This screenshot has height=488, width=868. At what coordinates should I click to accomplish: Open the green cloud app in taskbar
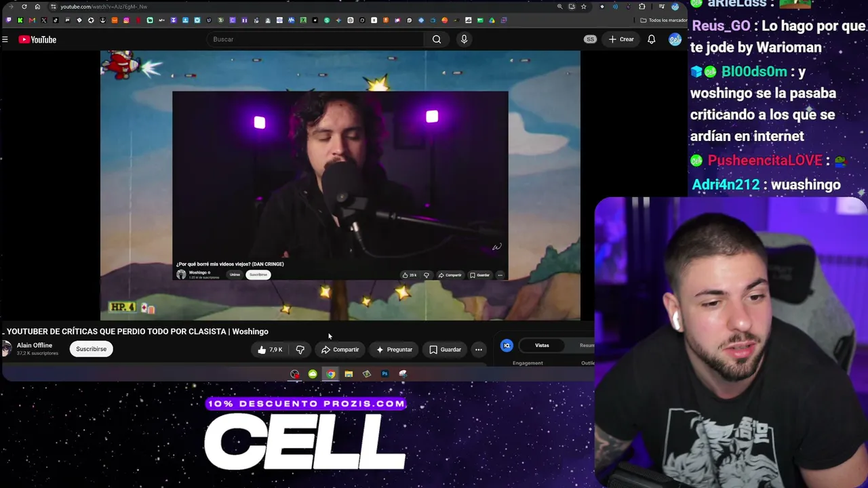tap(313, 374)
